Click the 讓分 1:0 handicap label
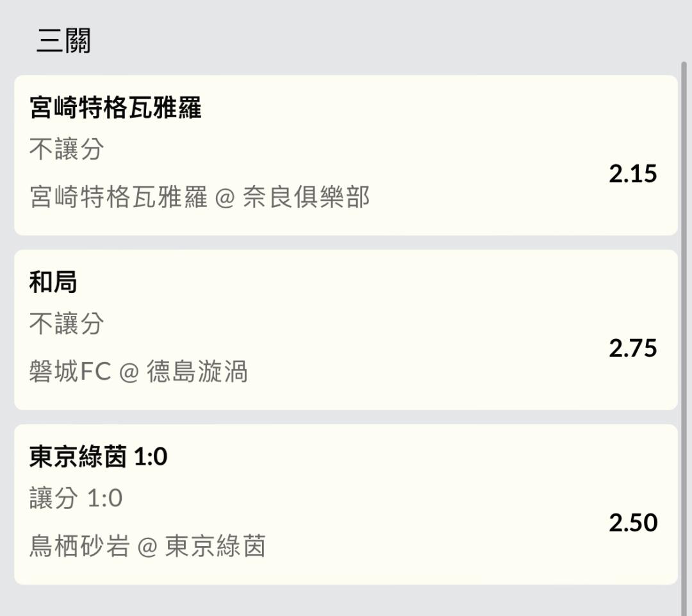The image size is (692, 616). pos(76,498)
